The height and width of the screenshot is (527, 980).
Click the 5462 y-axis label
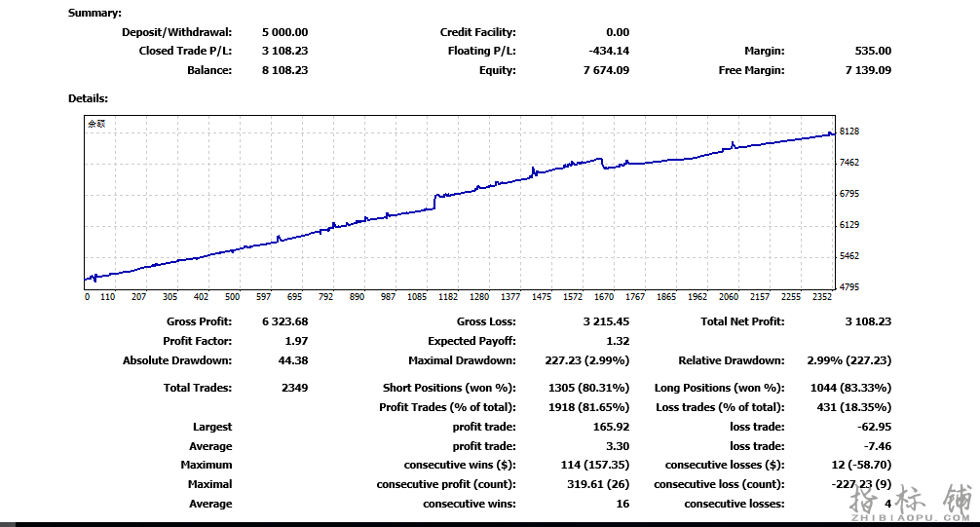click(849, 255)
